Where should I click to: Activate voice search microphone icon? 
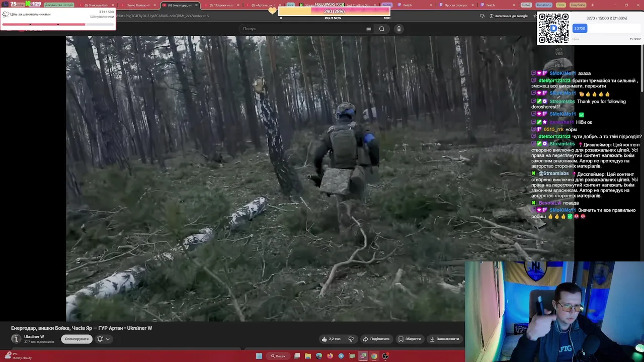pyautogui.click(x=399, y=29)
